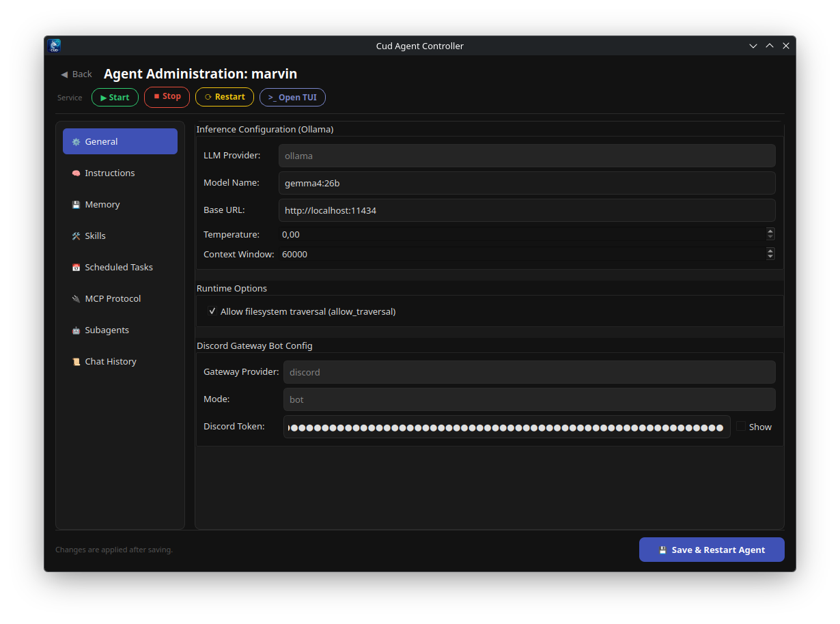Click the Inference Configuration (Ollama) heading
The height and width of the screenshot is (624, 840).
[x=265, y=129]
